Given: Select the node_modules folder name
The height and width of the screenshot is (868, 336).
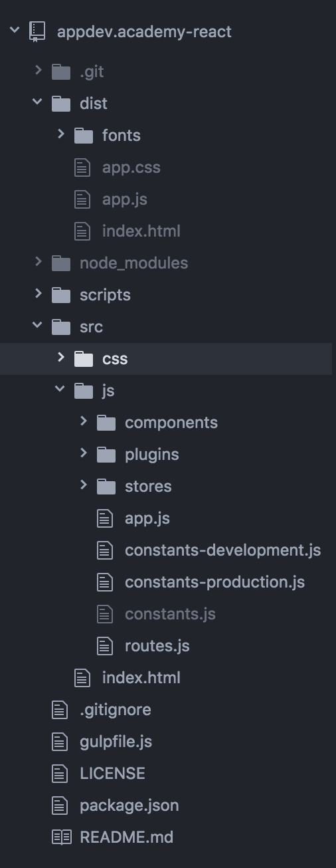Looking at the screenshot, I should coord(134,263).
